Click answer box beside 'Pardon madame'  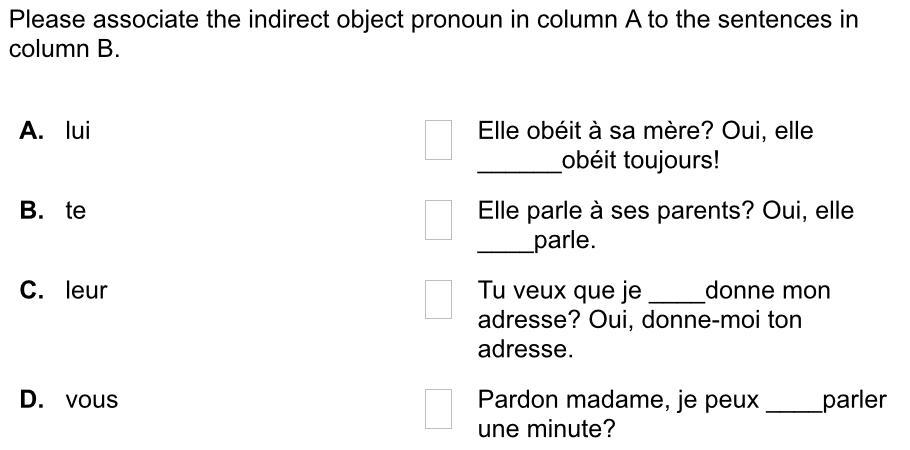coord(438,409)
